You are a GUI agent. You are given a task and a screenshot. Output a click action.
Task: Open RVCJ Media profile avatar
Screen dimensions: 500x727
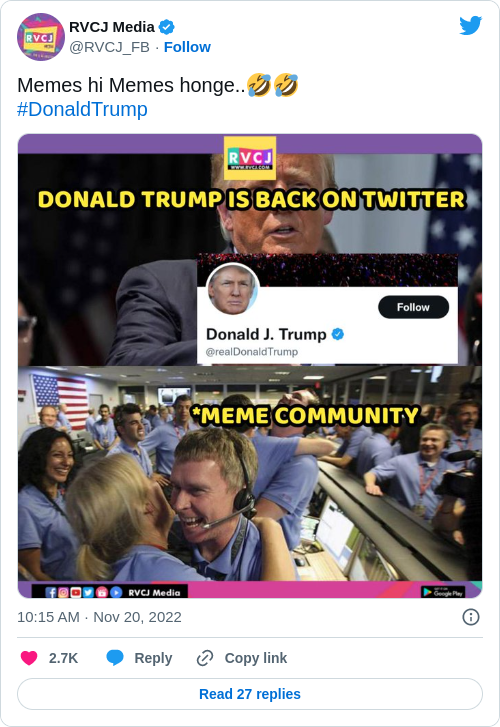click(41, 37)
